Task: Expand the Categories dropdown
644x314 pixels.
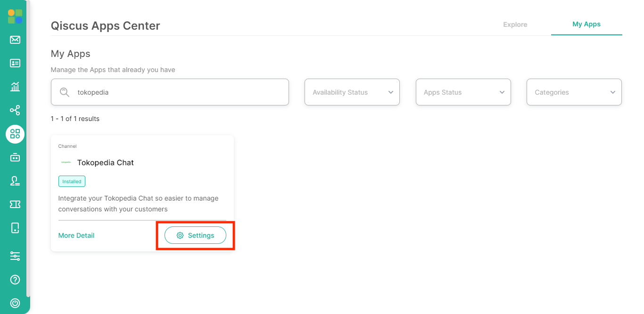Action: (x=574, y=92)
